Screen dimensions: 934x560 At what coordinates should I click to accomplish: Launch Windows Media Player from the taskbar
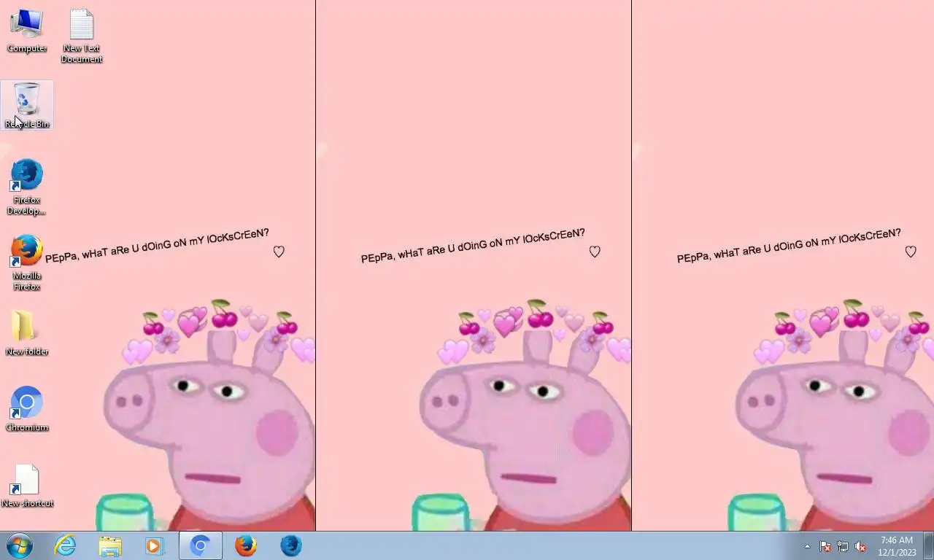[155, 545]
